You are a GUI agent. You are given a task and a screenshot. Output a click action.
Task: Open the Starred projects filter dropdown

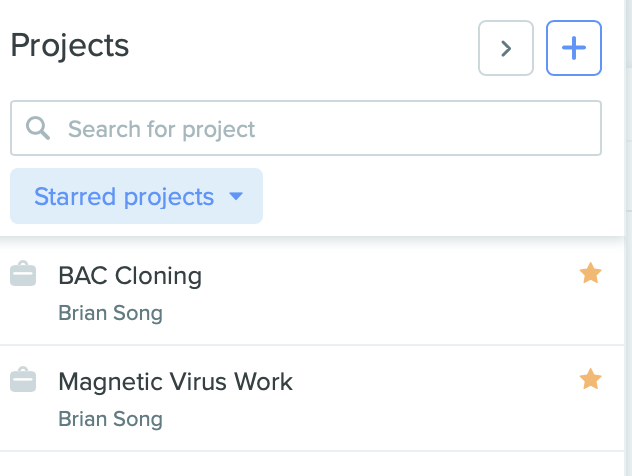(137, 196)
